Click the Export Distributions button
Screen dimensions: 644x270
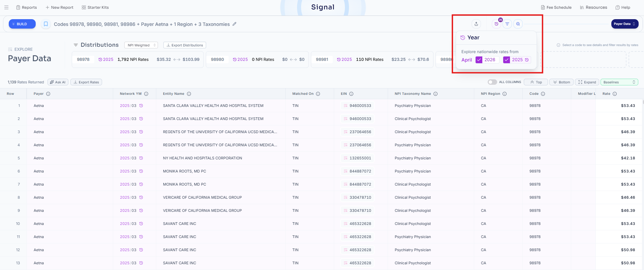point(185,45)
